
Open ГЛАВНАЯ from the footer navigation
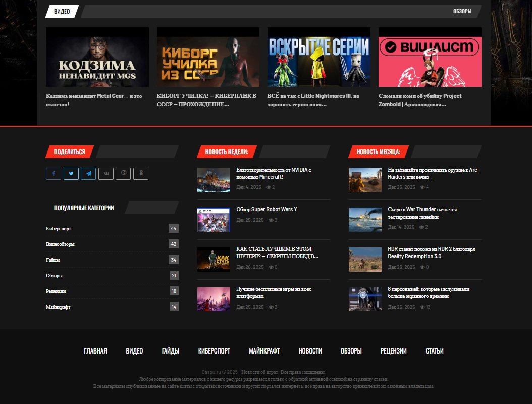click(x=95, y=351)
